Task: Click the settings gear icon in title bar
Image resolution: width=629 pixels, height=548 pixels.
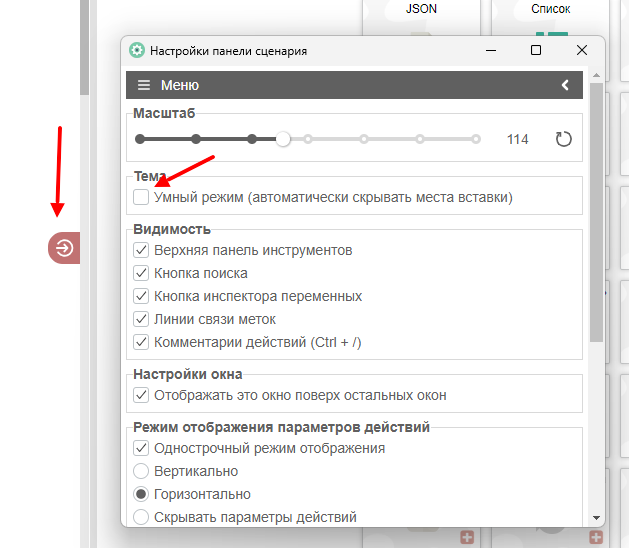Action: pyautogui.click(x=137, y=51)
